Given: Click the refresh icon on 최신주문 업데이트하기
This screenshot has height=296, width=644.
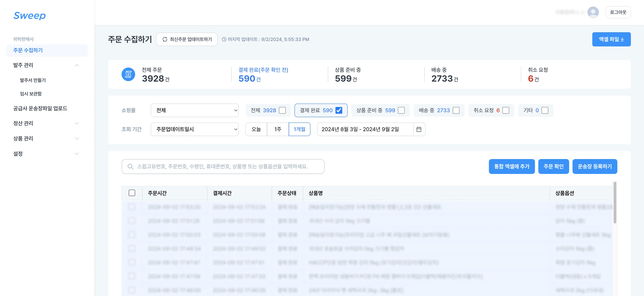Looking at the screenshot, I should (x=165, y=39).
